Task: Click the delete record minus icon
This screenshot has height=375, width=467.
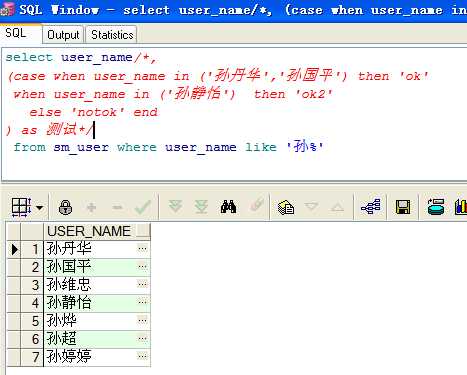Action: click(117, 208)
